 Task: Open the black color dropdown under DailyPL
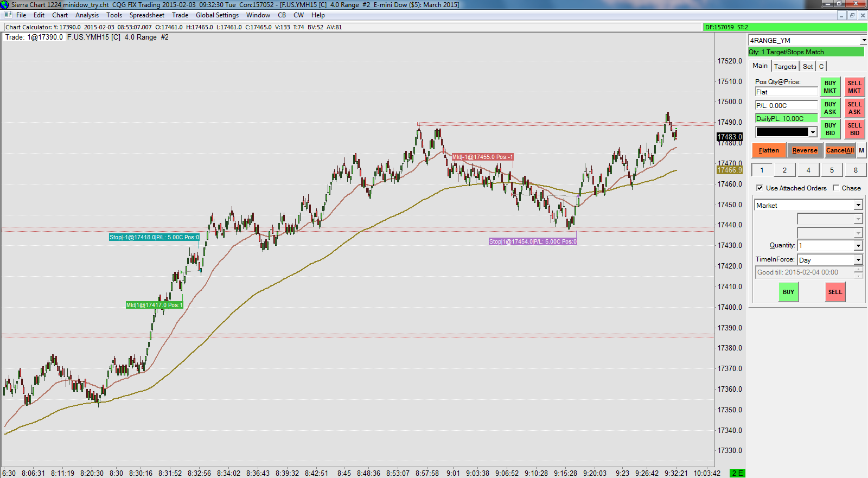click(x=813, y=132)
